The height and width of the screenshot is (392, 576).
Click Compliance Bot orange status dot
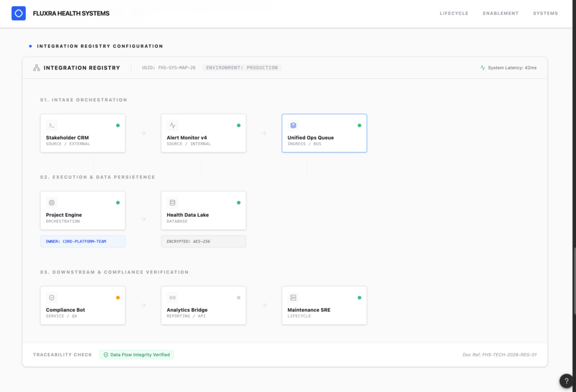tap(118, 298)
